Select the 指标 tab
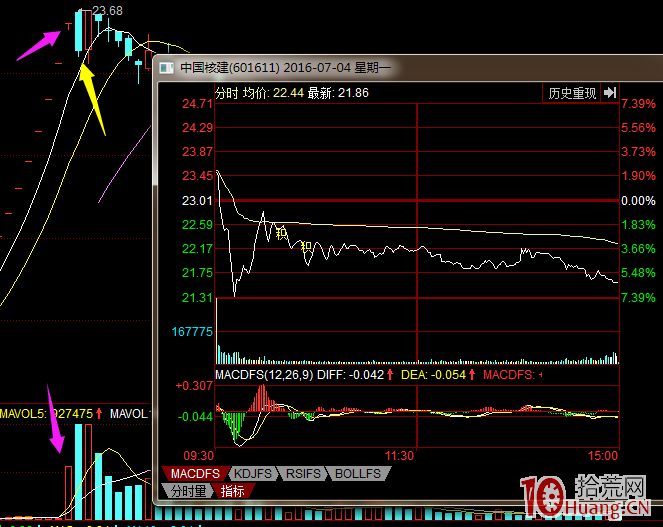This screenshot has height=527, width=663. (233, 491)
